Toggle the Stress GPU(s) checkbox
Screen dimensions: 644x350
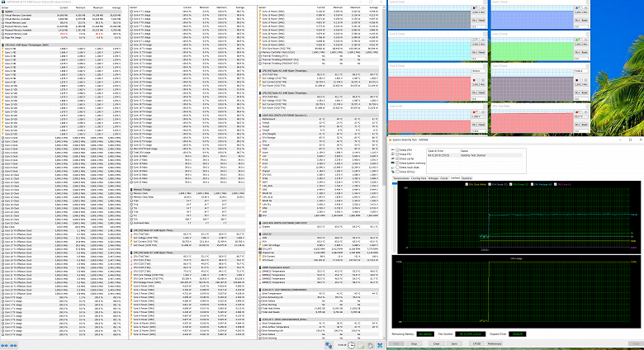tap(395, 172)
